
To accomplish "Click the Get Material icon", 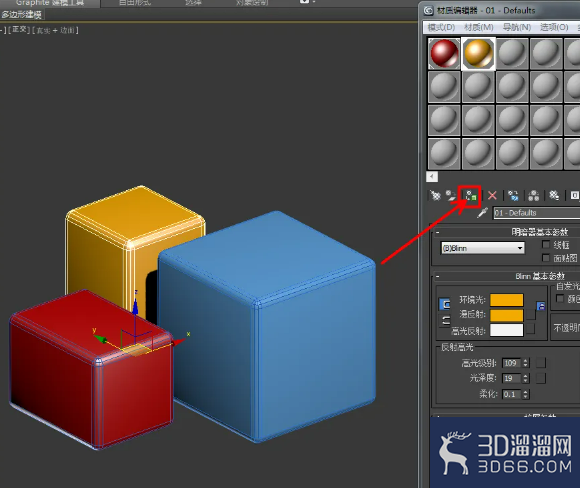I will coord(436,195).
